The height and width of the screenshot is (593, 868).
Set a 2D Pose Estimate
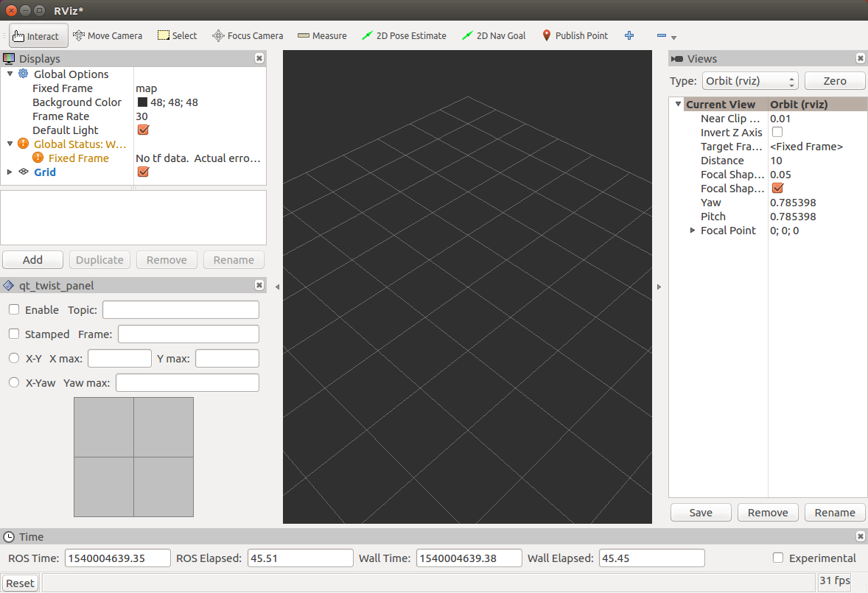404,35
